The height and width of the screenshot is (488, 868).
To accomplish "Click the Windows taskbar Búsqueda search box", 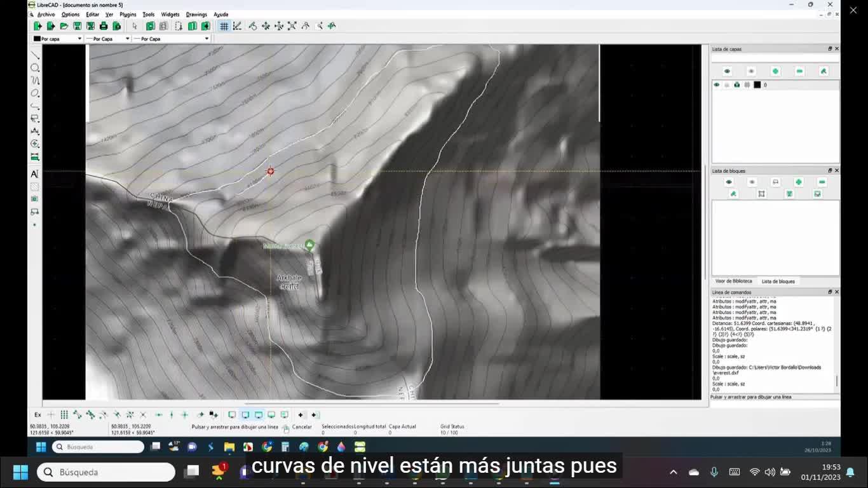I will 106,472.
